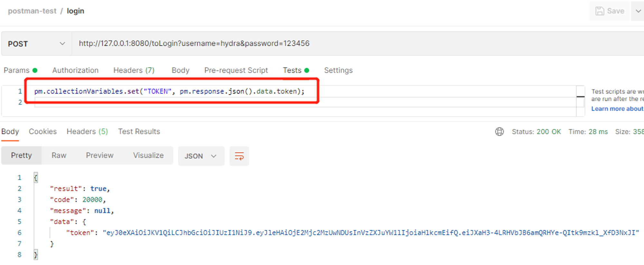Click the "result": true line
The height and width of the screenshot is (265, 644).
click(x=80, y=189)
